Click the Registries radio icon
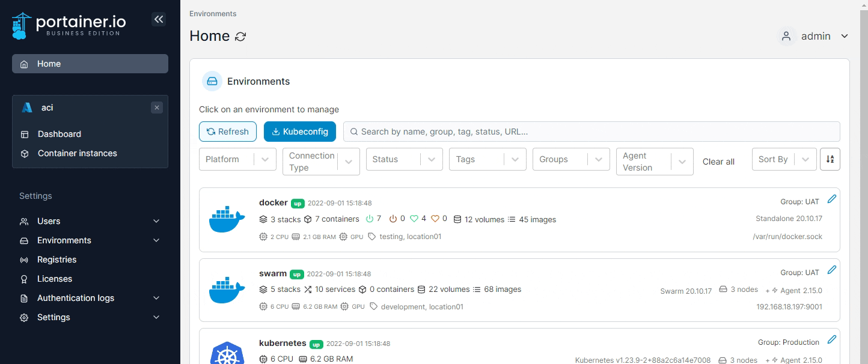 24,259
